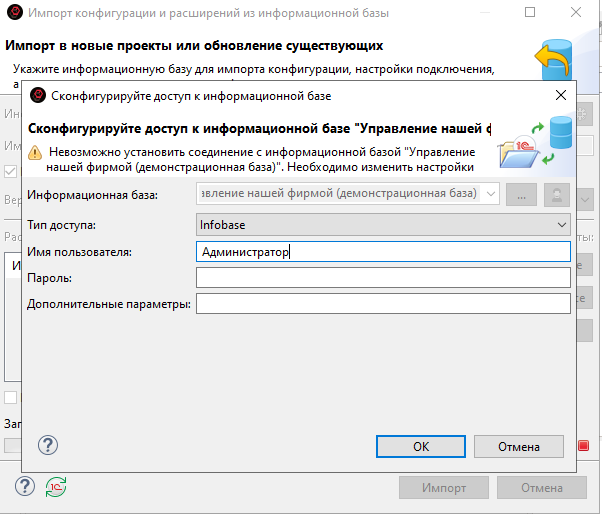Screen dimensions: 602x514
Task: Toggle the checkbox above the progress bar at left
Action: click(10, 398)
